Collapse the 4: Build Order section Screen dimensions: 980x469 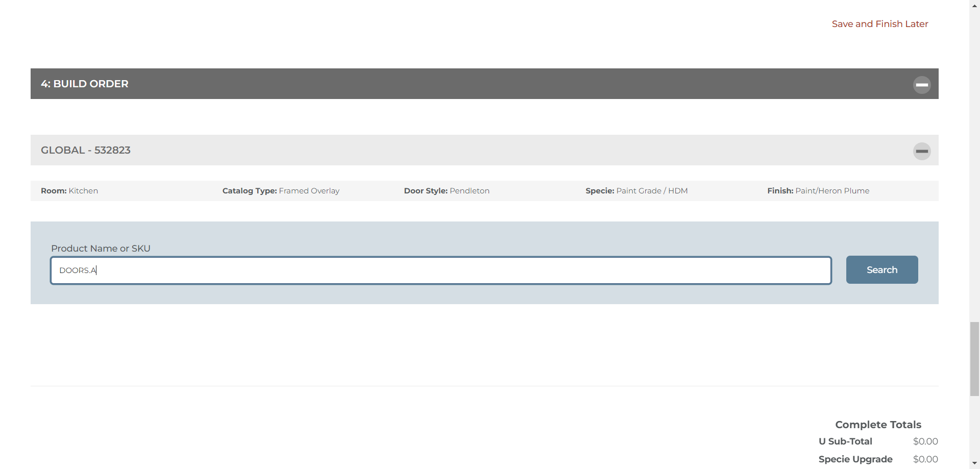(922, 85)
